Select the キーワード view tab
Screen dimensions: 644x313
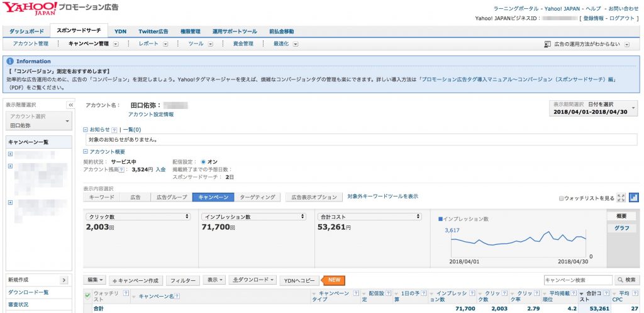click(102, 197)
